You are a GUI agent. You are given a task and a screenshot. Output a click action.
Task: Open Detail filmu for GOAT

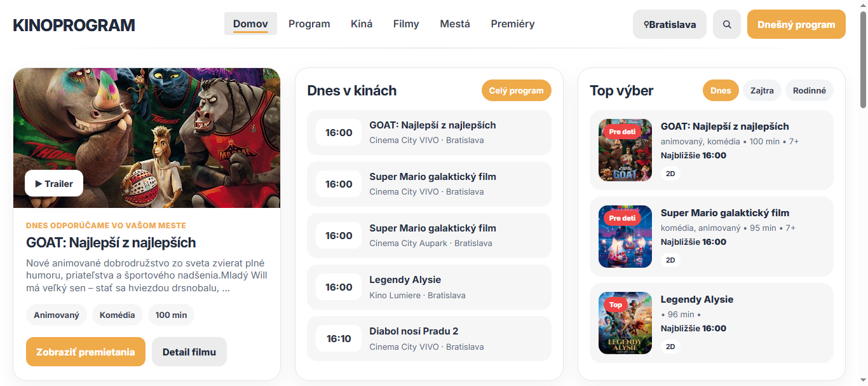[189, 352]
